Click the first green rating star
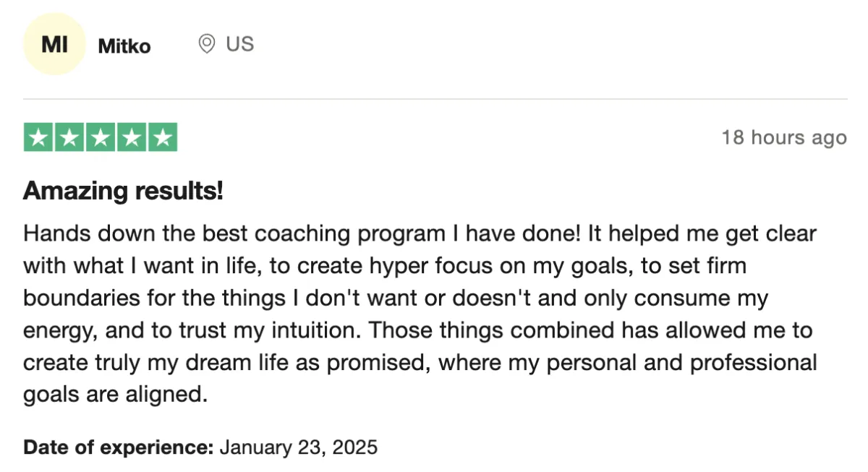 (38, 137)
